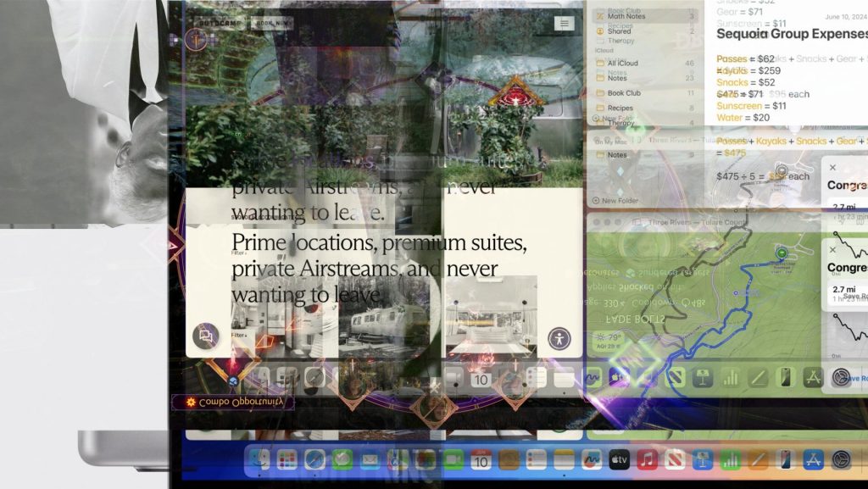Open the Shared folder in Notes
This screenshot has height=489, width=868.
point(619,31)
